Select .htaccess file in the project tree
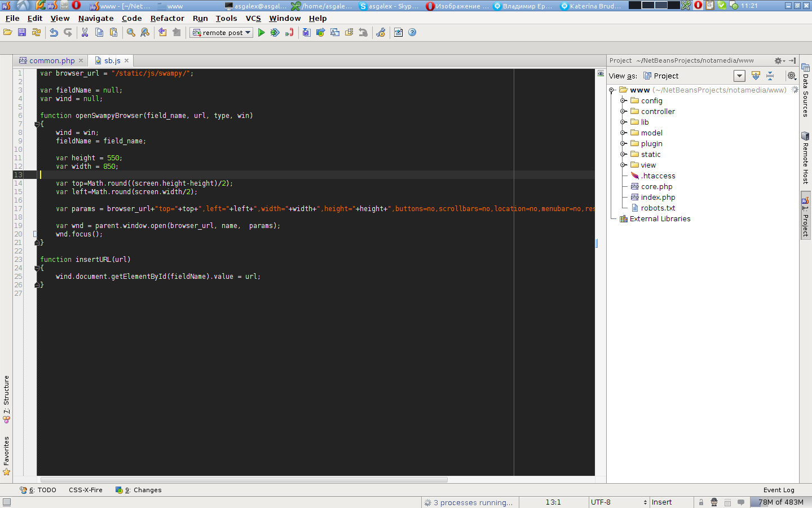The image size is (812, 508). coord(652,176)
